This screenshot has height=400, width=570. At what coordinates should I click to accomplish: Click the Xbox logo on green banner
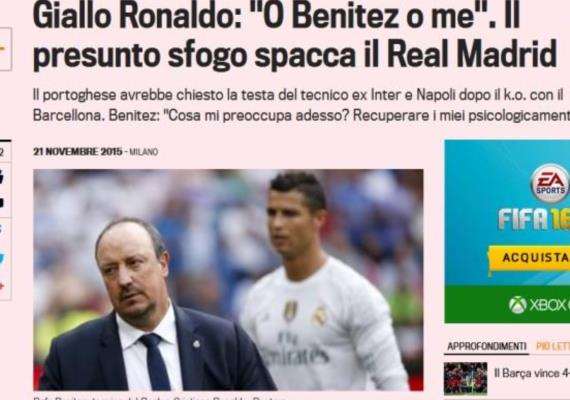[x=517, y=305]
